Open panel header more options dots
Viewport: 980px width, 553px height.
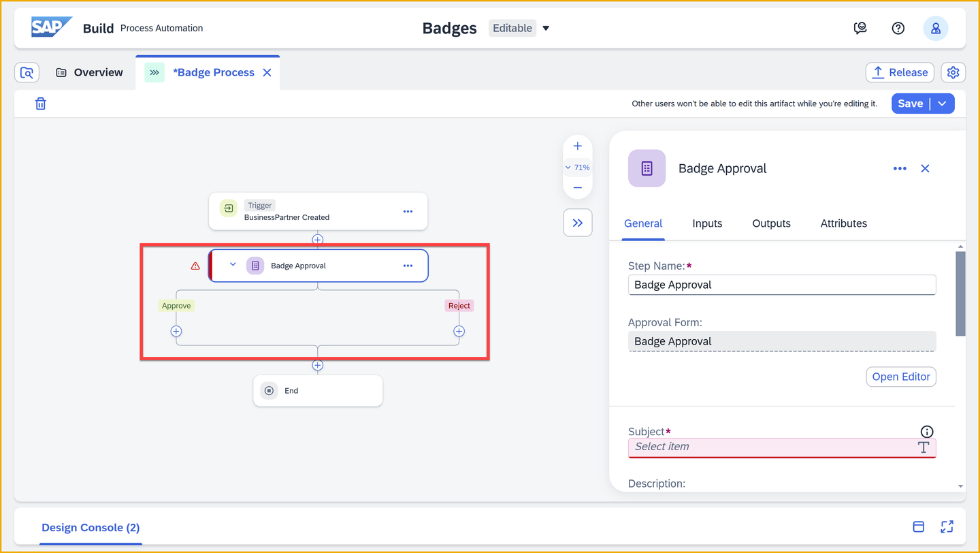click(900, 168)
